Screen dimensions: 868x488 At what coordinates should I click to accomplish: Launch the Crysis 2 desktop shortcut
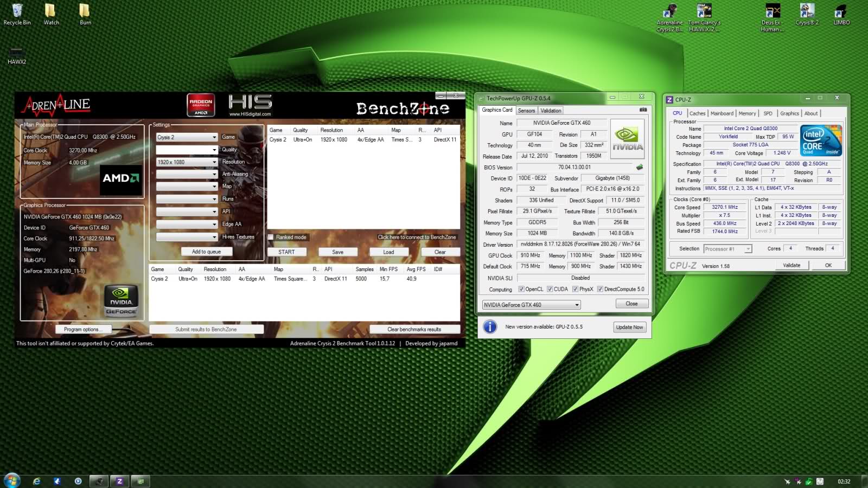pyautogui.click(x=807, y=15)
